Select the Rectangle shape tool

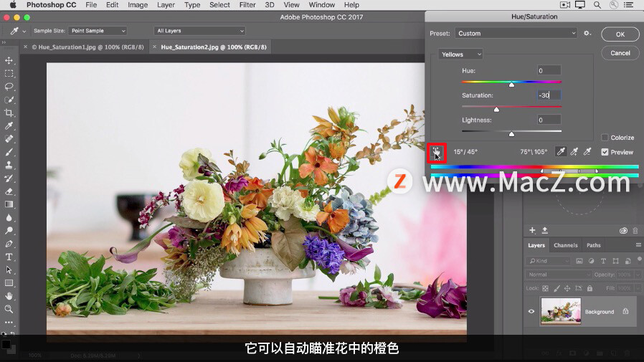coord(9,283)
